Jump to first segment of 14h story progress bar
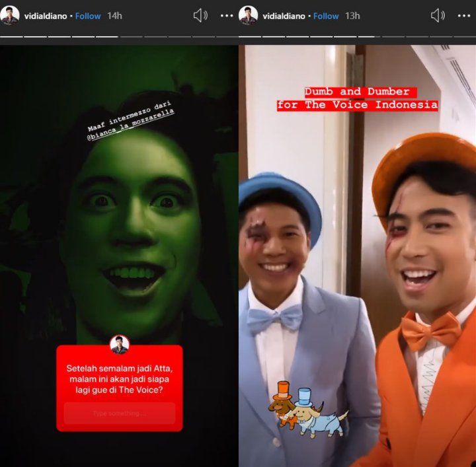The height and width of the screenshot is (467, 476). pos(11,37)
